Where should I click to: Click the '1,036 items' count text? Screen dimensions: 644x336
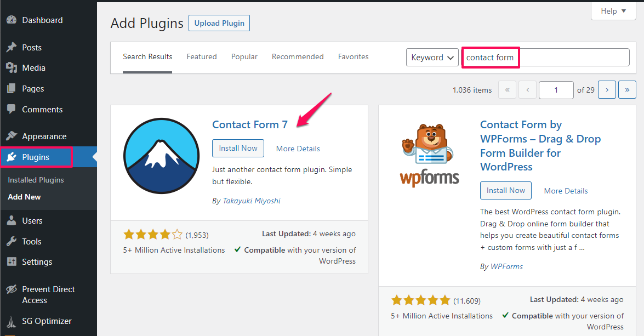tap(472, 90)
